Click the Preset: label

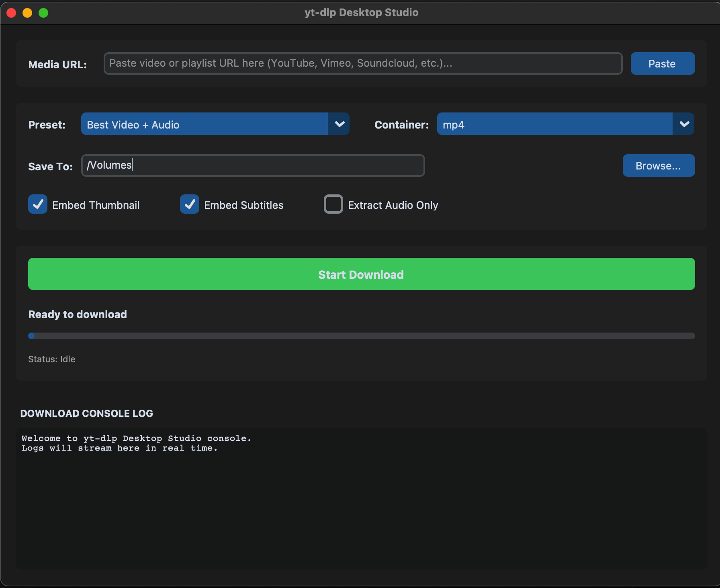pyautogui.click(x=47, y=125)
